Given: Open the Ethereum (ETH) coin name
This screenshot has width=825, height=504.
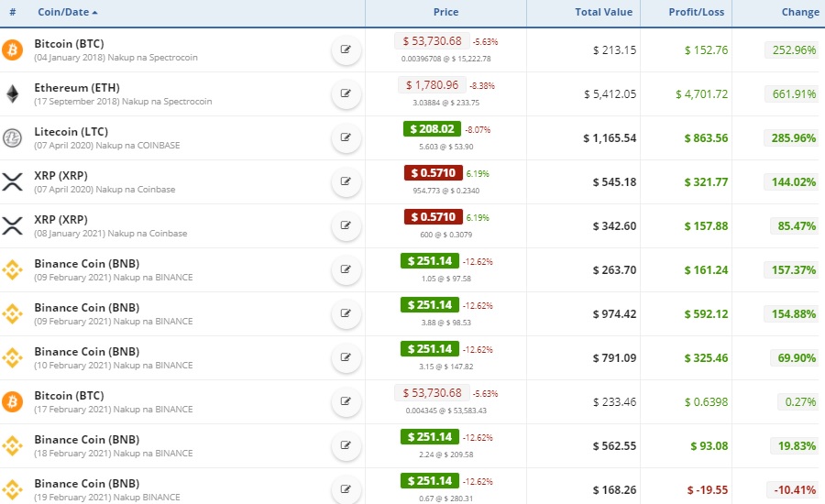Looking at the screenshot, I should pyautogui.click(x=77, y=88).
